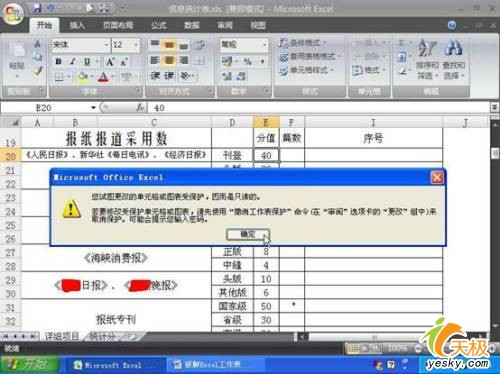Screen dimensions: 500x374
Task: Click the Grow Font icon
Action: [110, 62]
